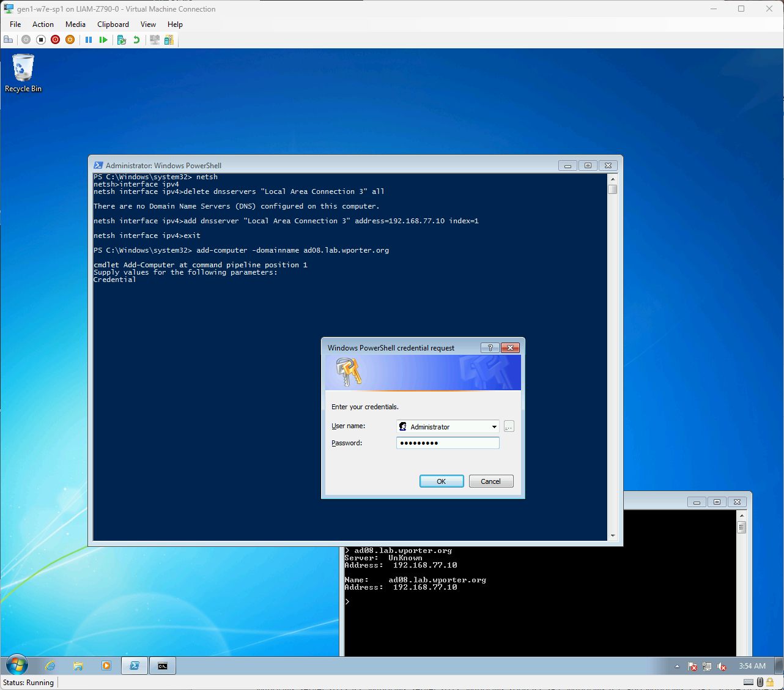Open the Help menu
The image size is (784, 690).
coord(175,24)
